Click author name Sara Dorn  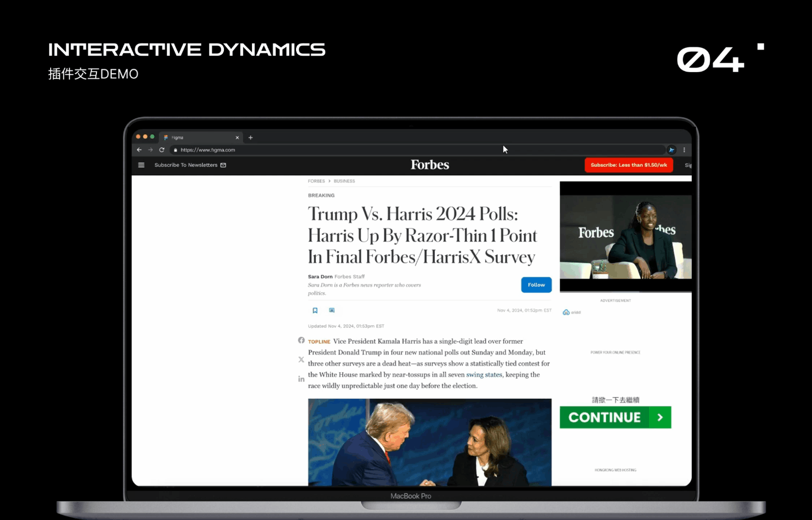(320, 277)
